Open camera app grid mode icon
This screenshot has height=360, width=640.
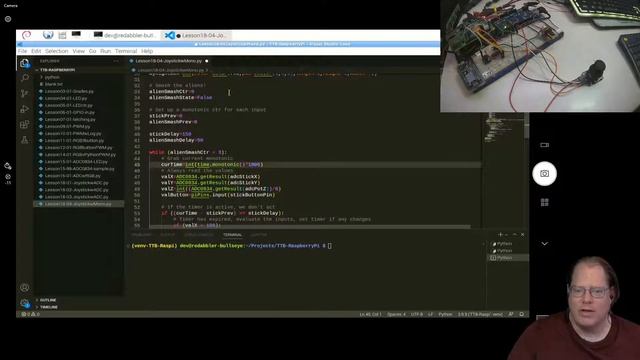pos(544,202)
